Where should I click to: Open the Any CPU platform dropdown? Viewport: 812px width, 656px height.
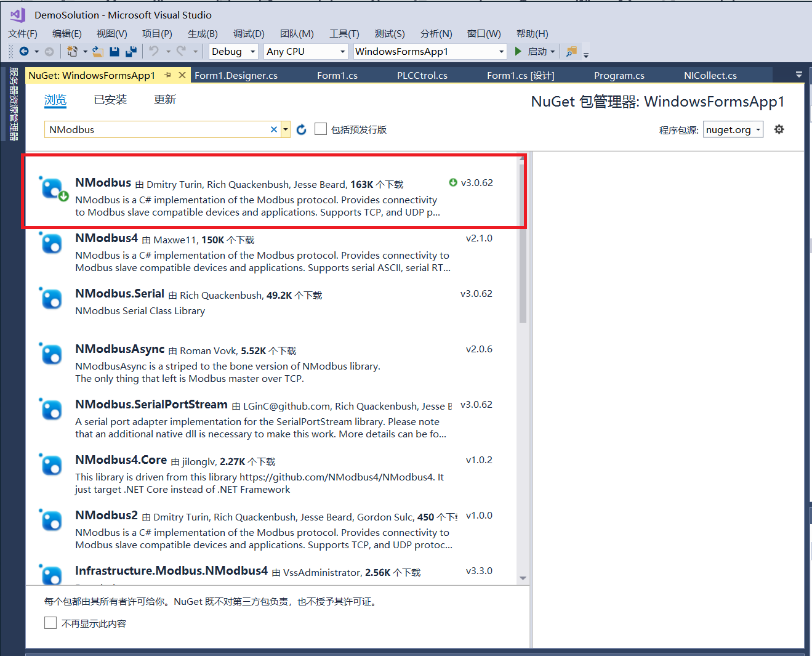coord(306,52)
